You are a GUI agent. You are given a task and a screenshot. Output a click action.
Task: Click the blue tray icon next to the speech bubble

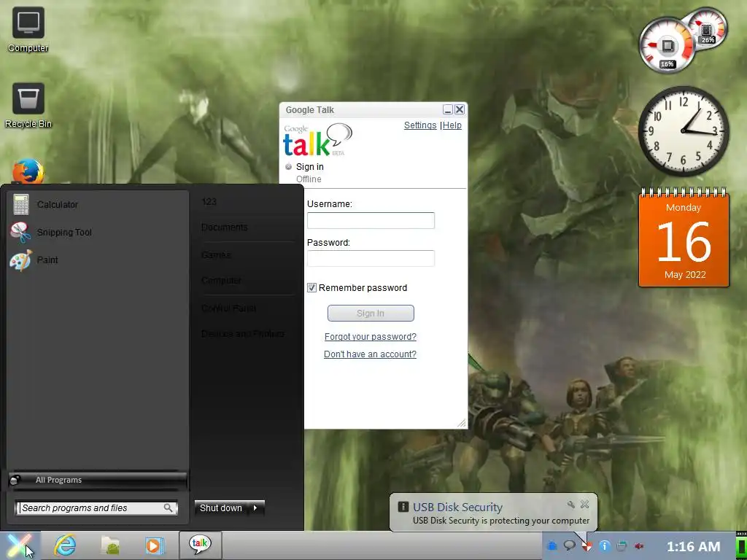click(x=552, y=545)
